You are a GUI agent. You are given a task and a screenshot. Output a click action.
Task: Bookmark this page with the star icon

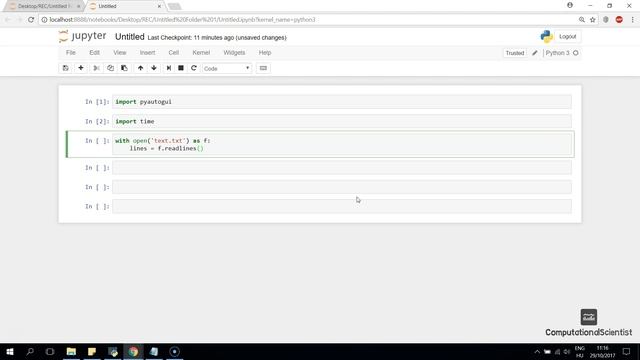[593, 20]
